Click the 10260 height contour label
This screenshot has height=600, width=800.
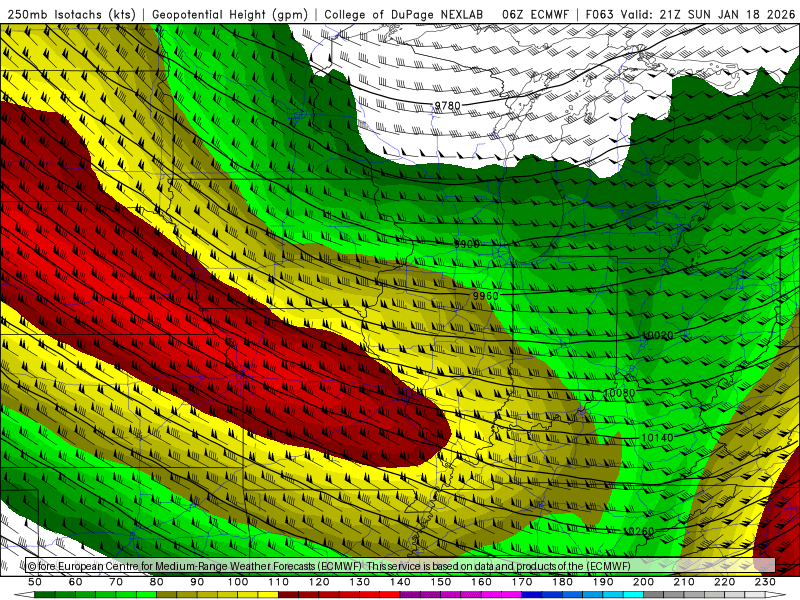[639, 531]
